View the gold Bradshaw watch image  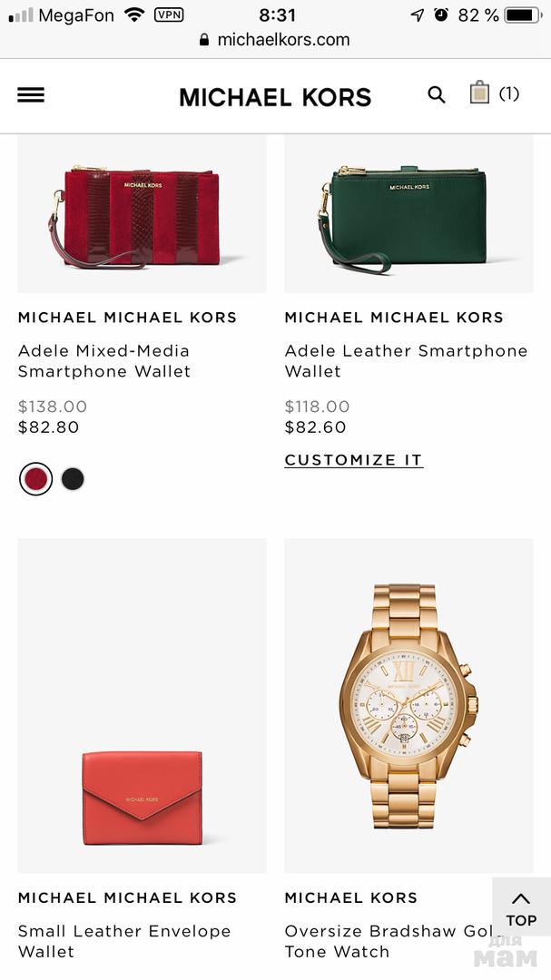point(409,706)
